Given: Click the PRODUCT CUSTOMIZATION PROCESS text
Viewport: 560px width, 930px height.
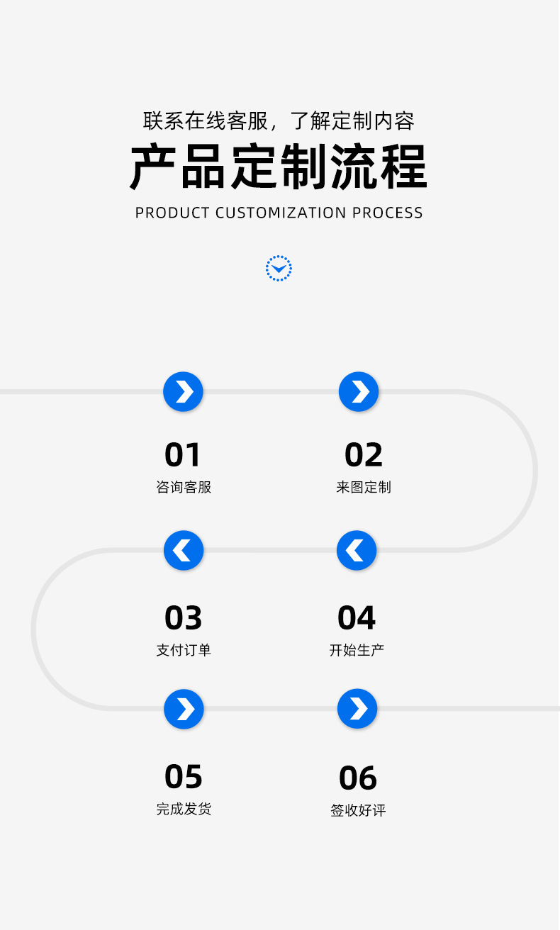Looking at the screenshot, I should 279,213.
